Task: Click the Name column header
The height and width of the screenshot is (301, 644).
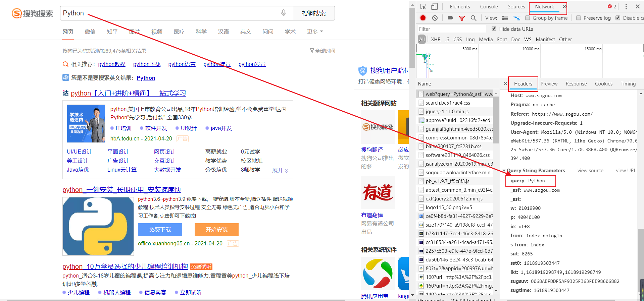Action: click(458, 84)
